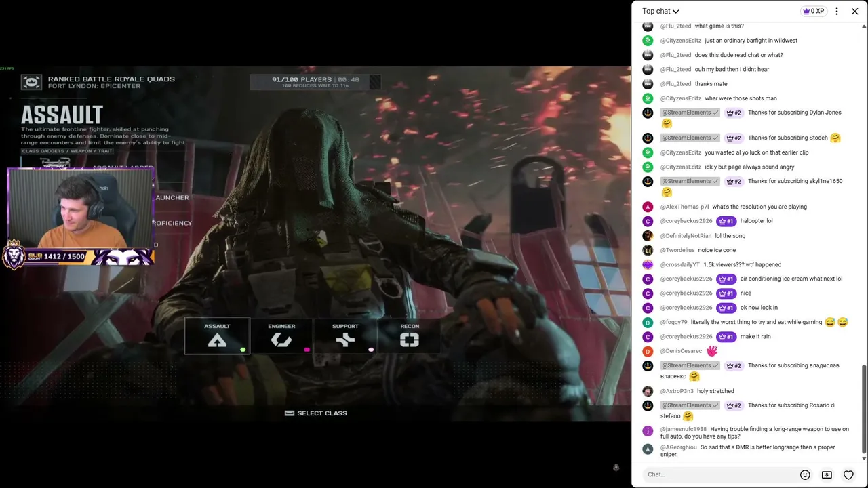Open @StreamElements from the Rosario di stefano message

(x=690, y=405)
